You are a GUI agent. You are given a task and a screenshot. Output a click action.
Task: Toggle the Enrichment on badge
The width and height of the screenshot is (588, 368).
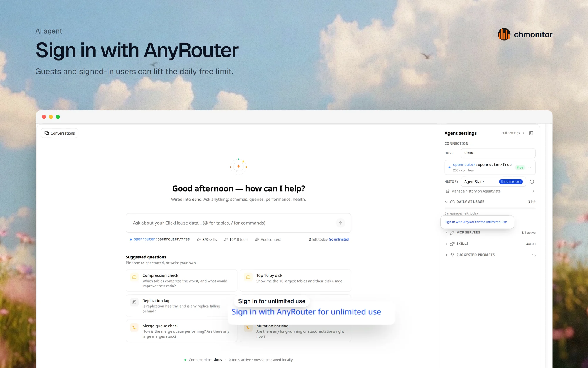511,182
